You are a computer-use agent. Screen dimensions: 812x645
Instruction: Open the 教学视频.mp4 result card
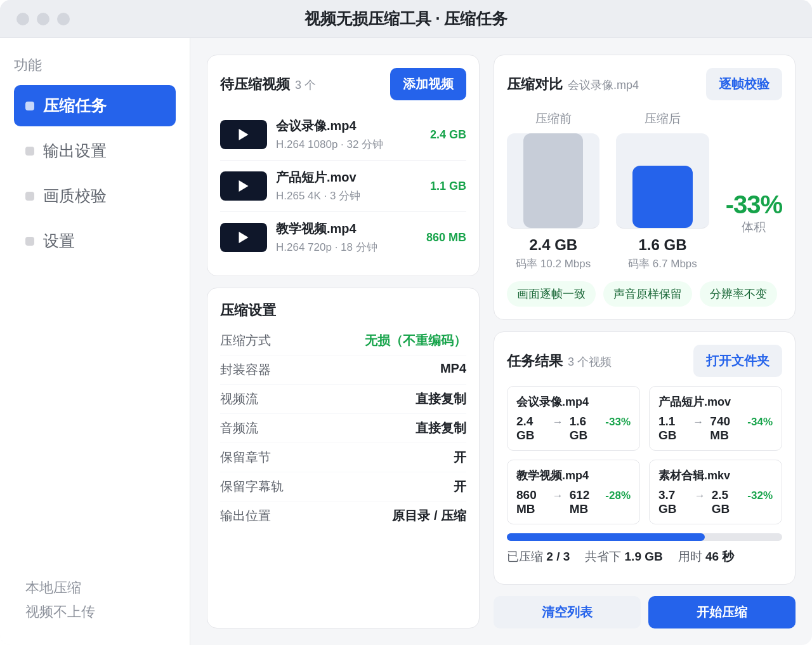[573, 492]
